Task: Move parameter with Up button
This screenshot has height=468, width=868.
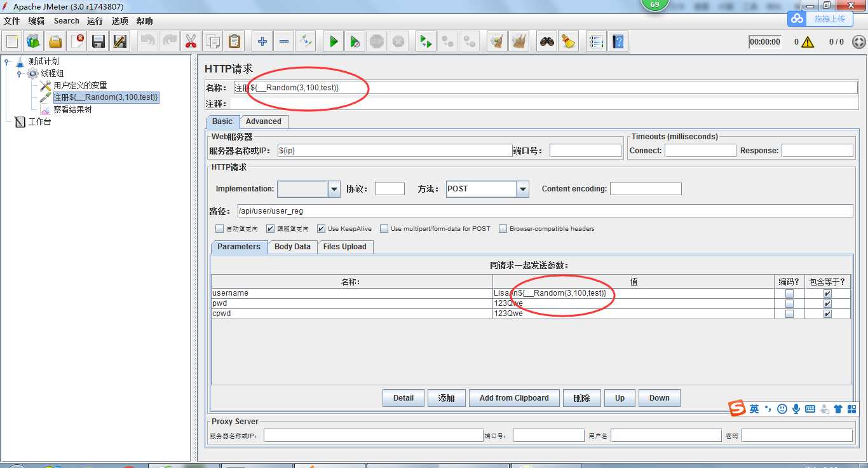Action: tap(620, 398)
